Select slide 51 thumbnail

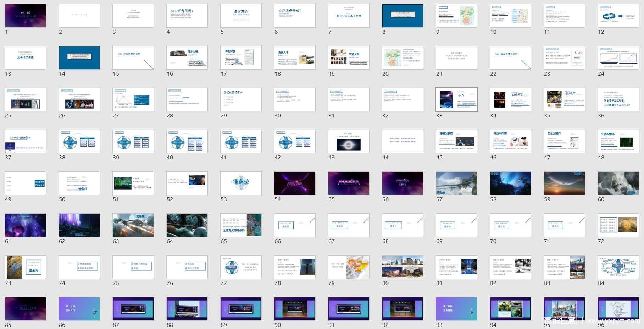(133, 183)
